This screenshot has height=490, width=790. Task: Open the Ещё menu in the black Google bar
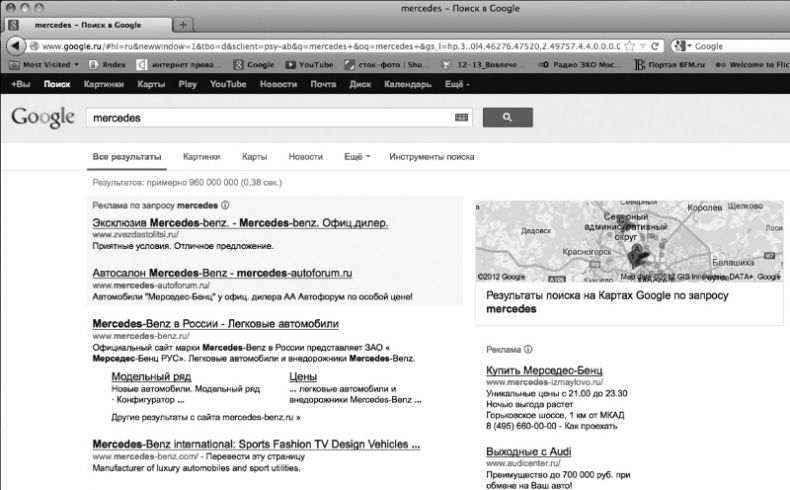pos(456,85)
